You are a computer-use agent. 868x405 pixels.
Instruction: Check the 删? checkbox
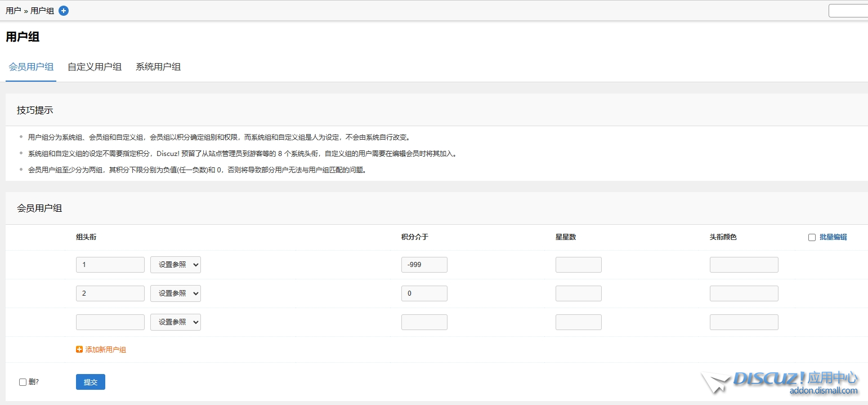point(23,382)
